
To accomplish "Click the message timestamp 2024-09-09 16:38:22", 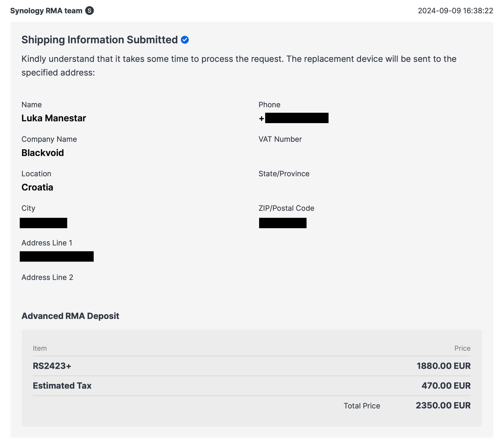I will tap(455, 11).
